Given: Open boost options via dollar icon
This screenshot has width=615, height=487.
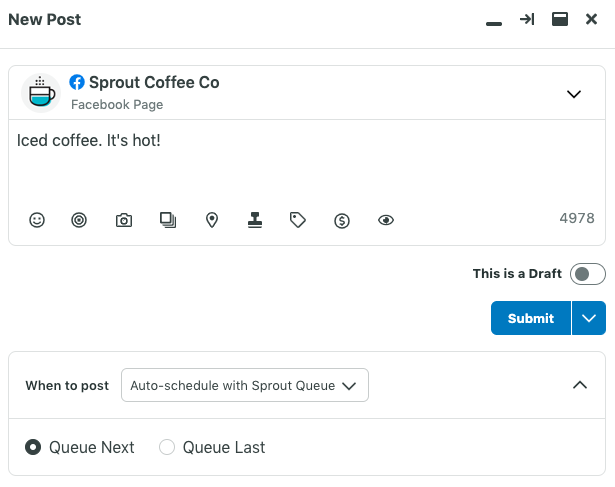Looking at the screenshot, I should pos(342,221).
